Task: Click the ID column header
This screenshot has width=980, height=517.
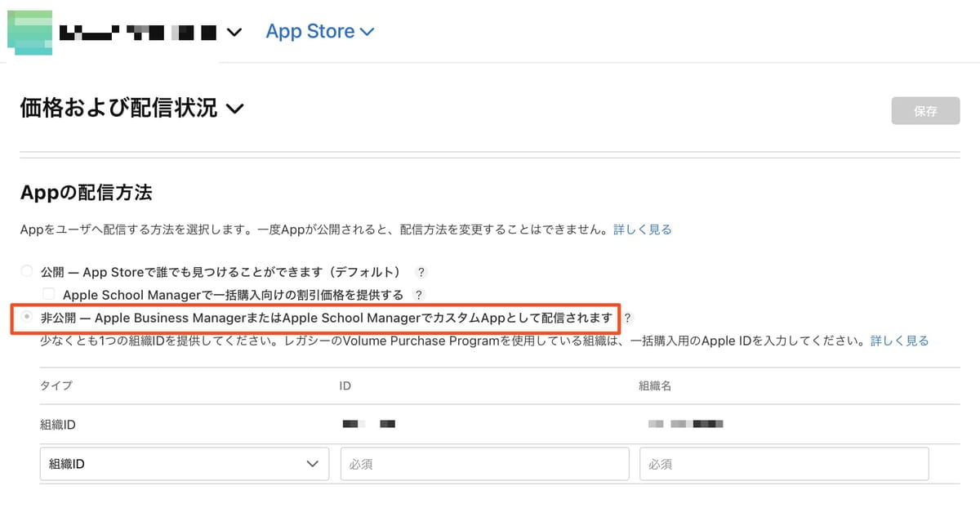Action: coord(345,386)
